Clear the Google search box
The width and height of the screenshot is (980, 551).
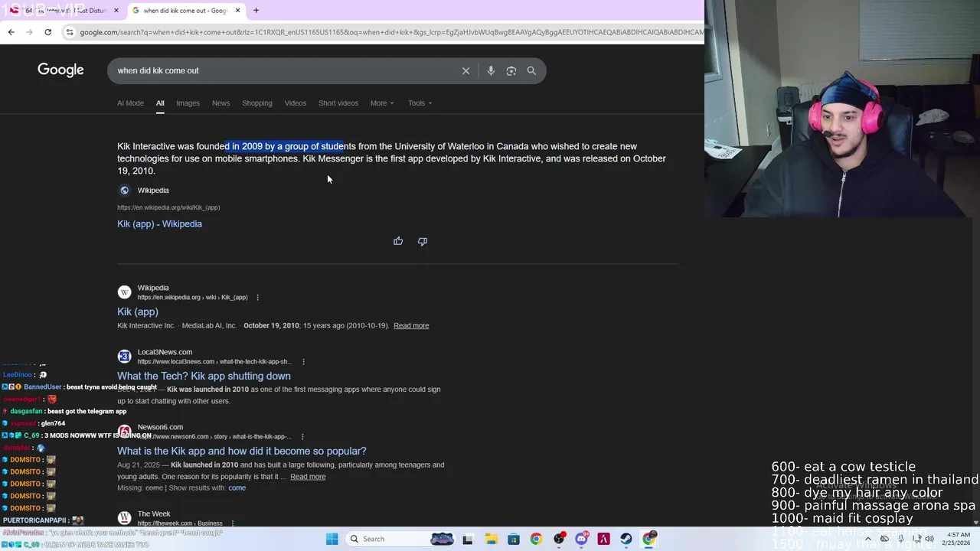coord(465,70)
